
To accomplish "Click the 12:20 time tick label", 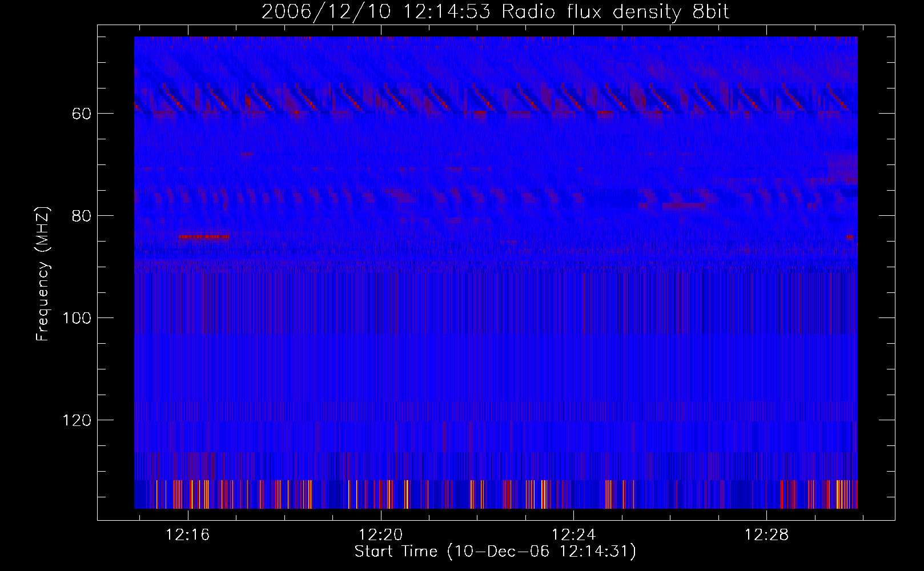I will (380, 534).
